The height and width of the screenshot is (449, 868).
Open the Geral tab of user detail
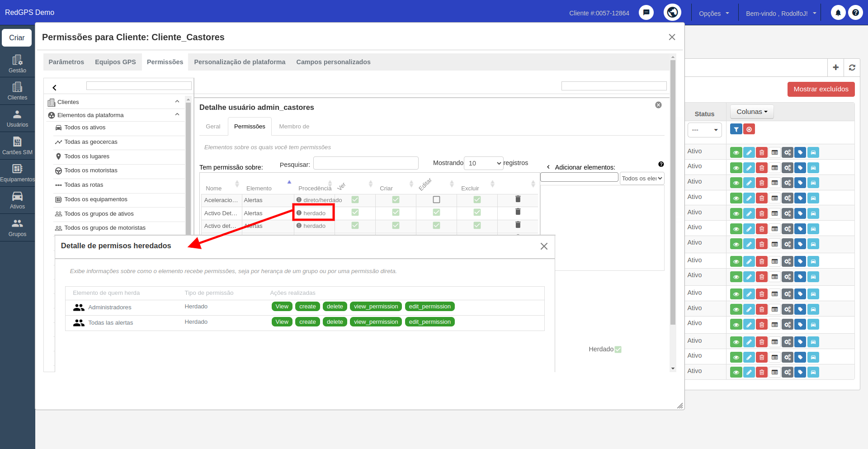coord(213,127)
